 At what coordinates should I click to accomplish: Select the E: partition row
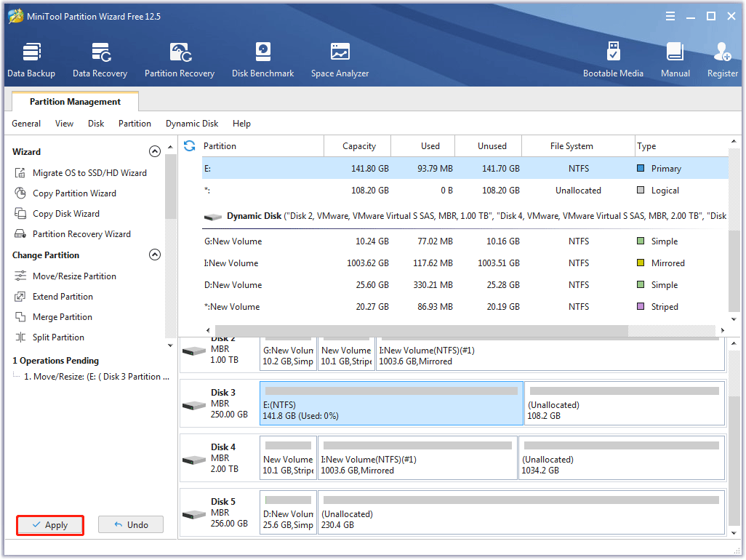coord(465,169)
